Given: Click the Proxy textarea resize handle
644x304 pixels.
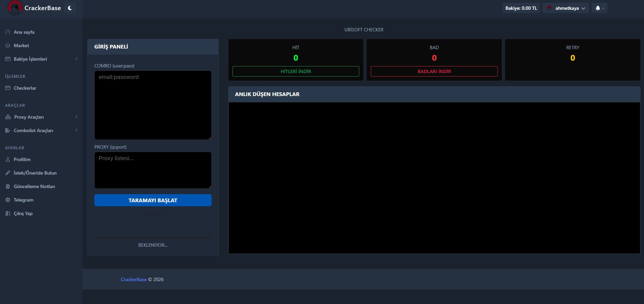Looking at the screenshot, I should (210, 187).
